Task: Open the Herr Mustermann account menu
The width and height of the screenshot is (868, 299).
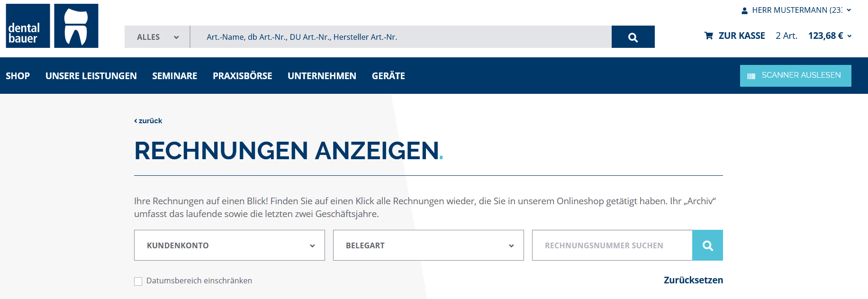Action: (797, 10)
